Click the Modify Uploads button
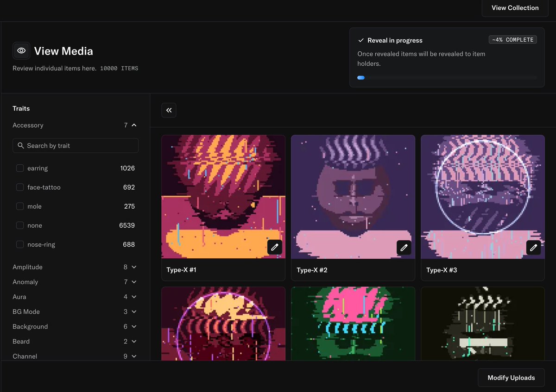556x392 pixels. [x=511, y=378]
